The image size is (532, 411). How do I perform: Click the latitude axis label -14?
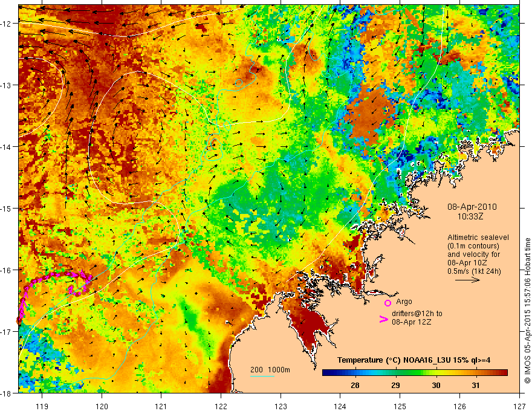pyautogui.click(x=7, y=147)
